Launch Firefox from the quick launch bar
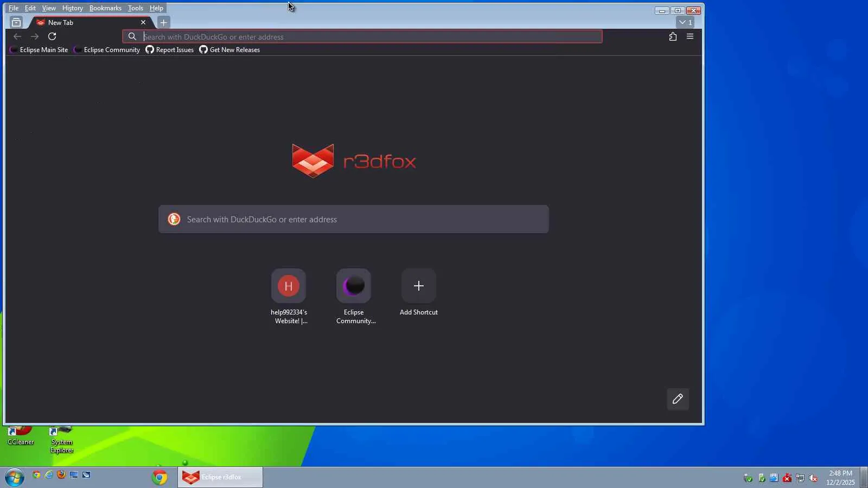This screenshot has width=868, height=488. point(61,475)
